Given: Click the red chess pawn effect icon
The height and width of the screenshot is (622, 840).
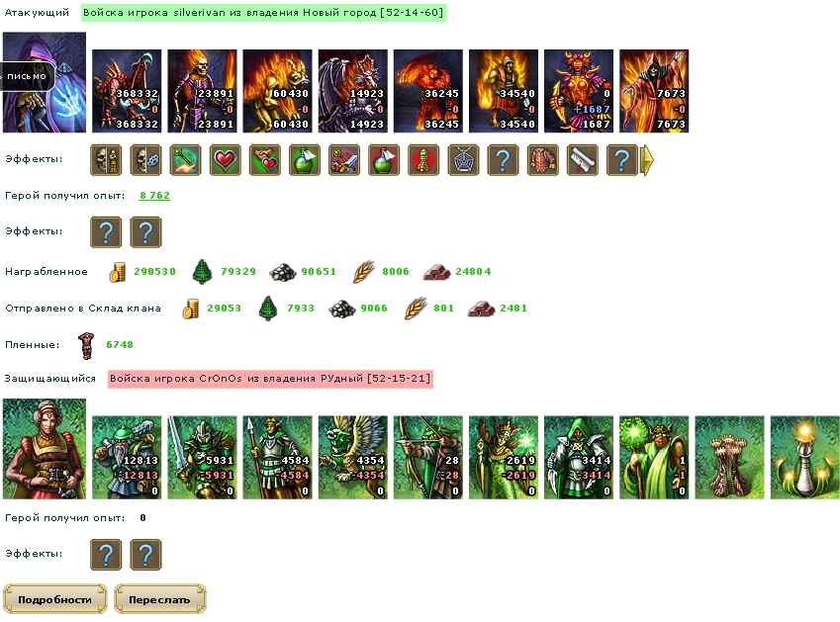Looking at the screenshot, I should point(423,160).
